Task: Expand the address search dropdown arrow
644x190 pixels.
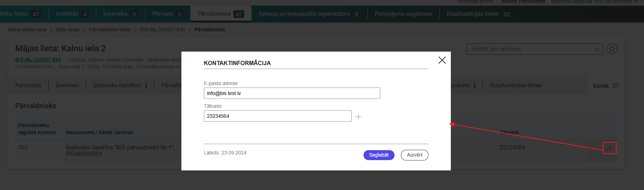Action: pyautogui.click(x=597, y=49)
